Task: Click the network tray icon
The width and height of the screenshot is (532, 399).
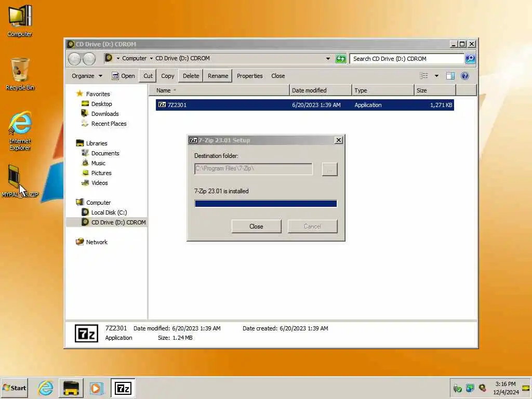Action: (470, 388)
